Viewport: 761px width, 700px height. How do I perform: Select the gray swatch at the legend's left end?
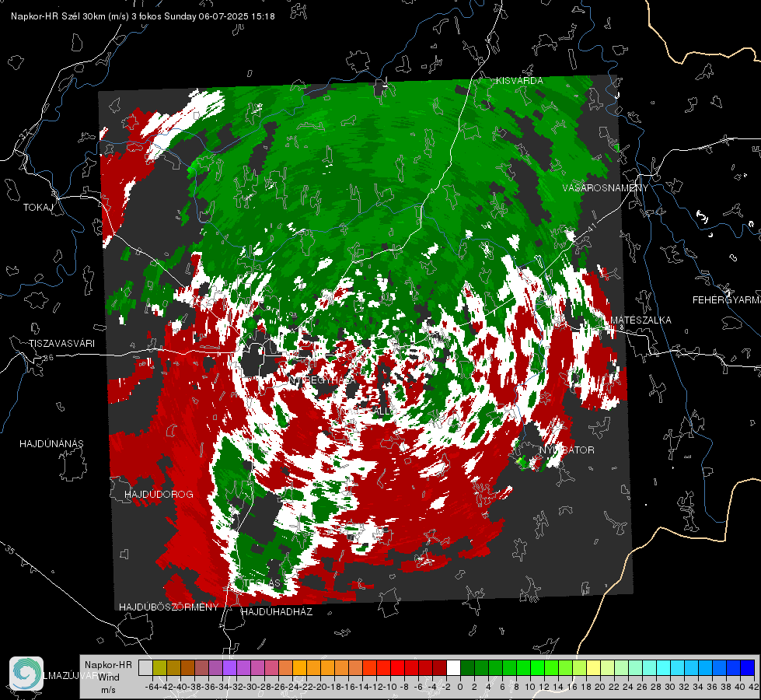pos(145,667)
